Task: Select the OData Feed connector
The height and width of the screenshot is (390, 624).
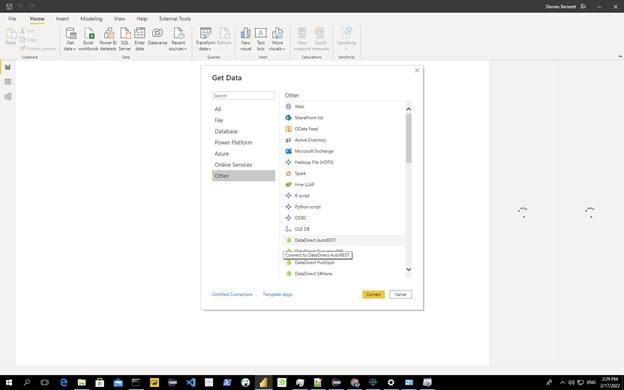Action: [344, 129]
